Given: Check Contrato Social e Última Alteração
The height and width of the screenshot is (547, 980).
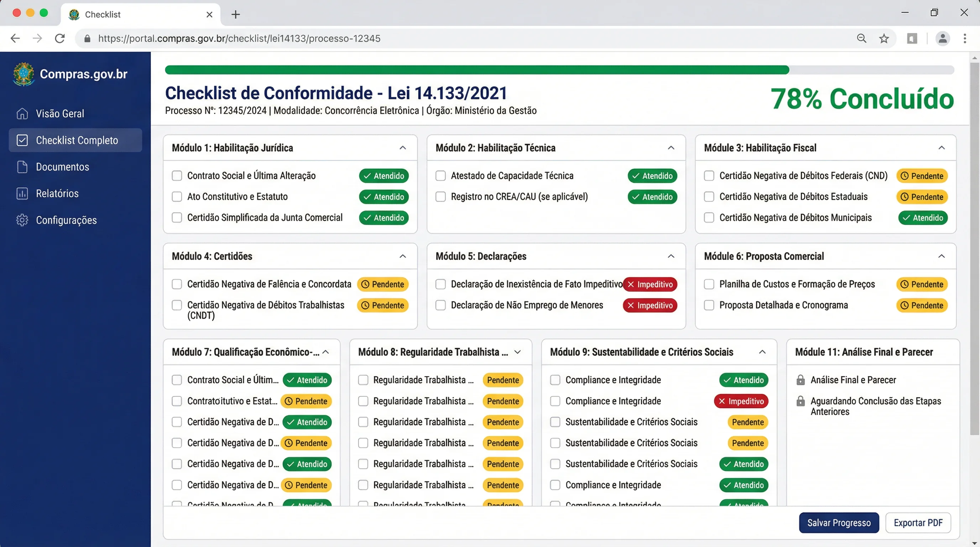Looking at the screenshot, I should pyautogui.click(x=177, y=175).
